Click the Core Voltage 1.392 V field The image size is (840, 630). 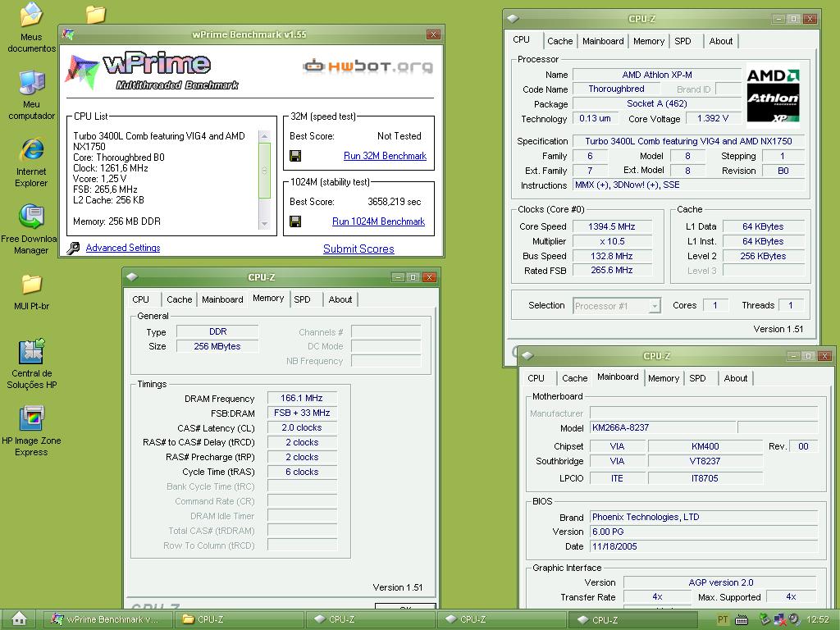coord(713,118)
